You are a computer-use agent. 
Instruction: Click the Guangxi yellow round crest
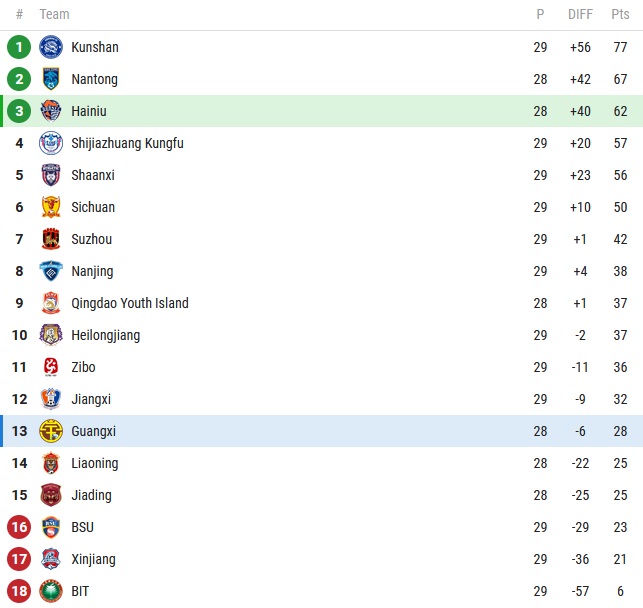tap(50, 431)
